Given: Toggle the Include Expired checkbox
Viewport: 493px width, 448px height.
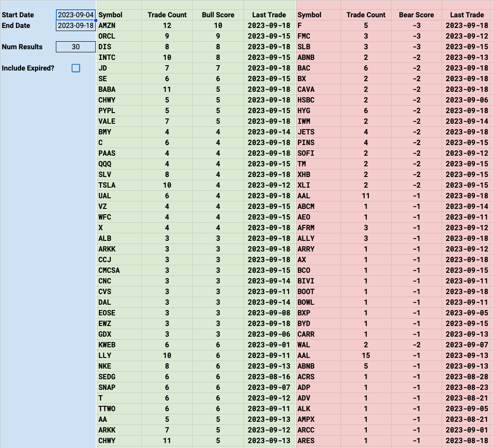Looking at the screenshot, I should [76, 68].
